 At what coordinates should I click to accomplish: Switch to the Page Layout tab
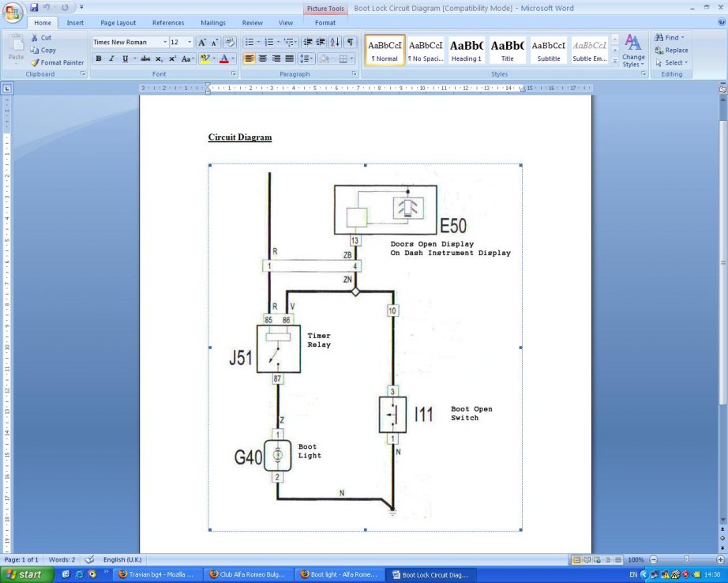point(118,23)
